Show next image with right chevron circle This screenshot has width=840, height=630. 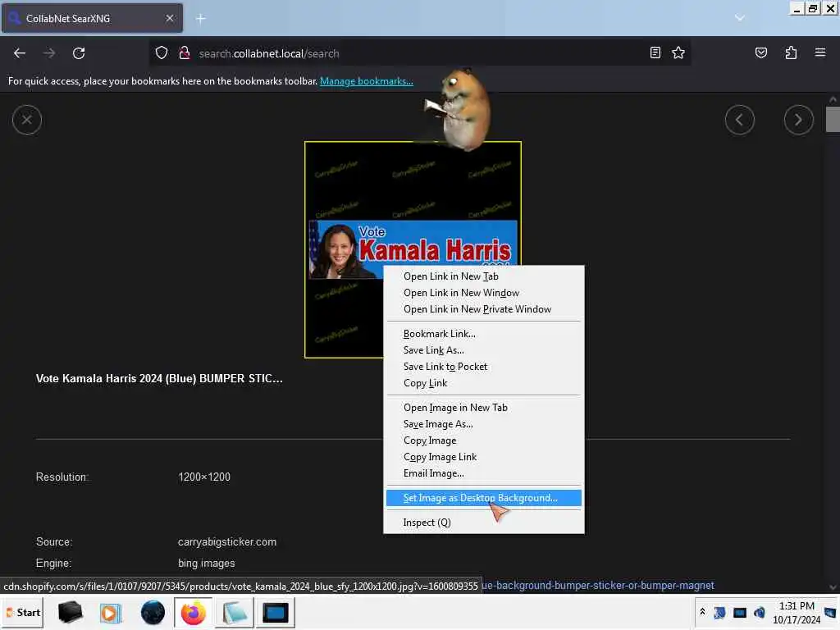tap(798, 120)
